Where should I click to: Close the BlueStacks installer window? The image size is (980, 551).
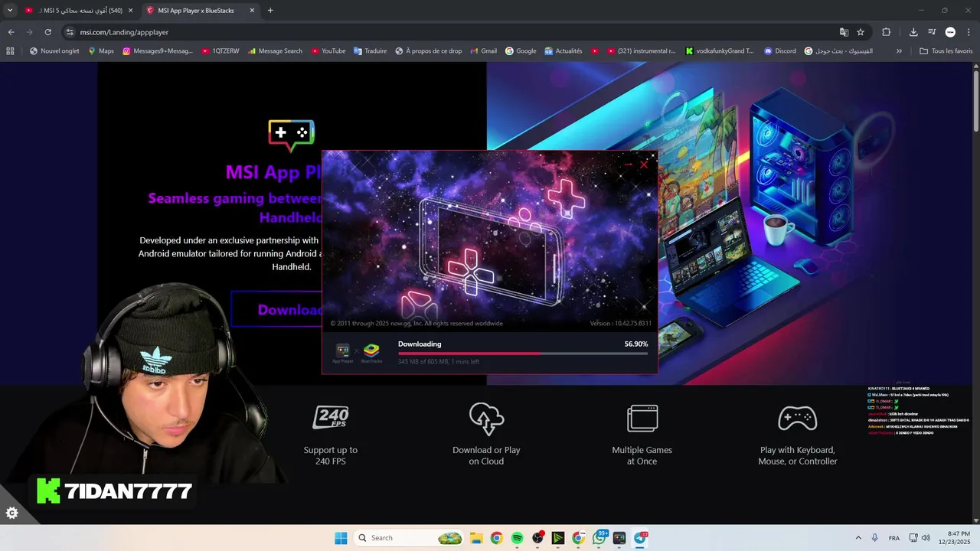coord(644,164)
